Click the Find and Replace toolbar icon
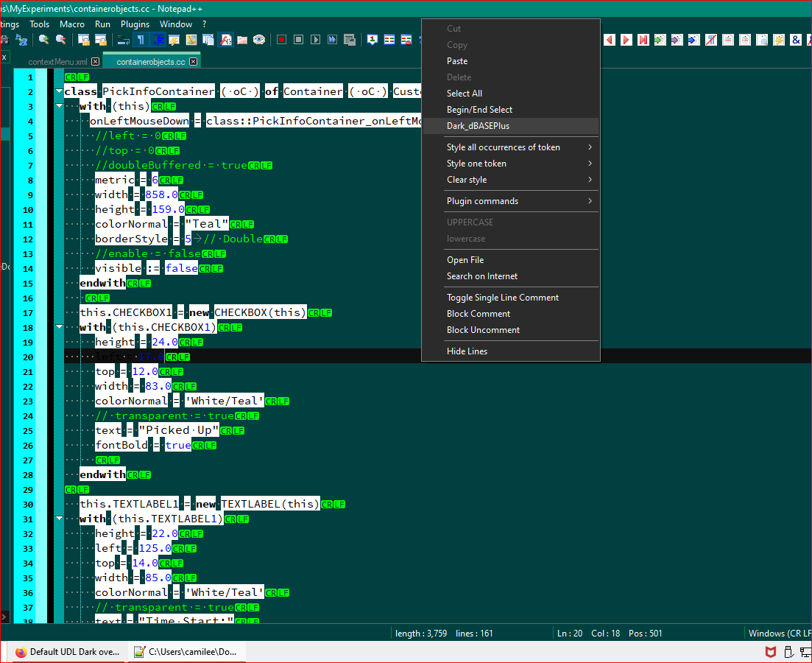The image size is (812, 663). pyautogui.click(x=22, y=40)
